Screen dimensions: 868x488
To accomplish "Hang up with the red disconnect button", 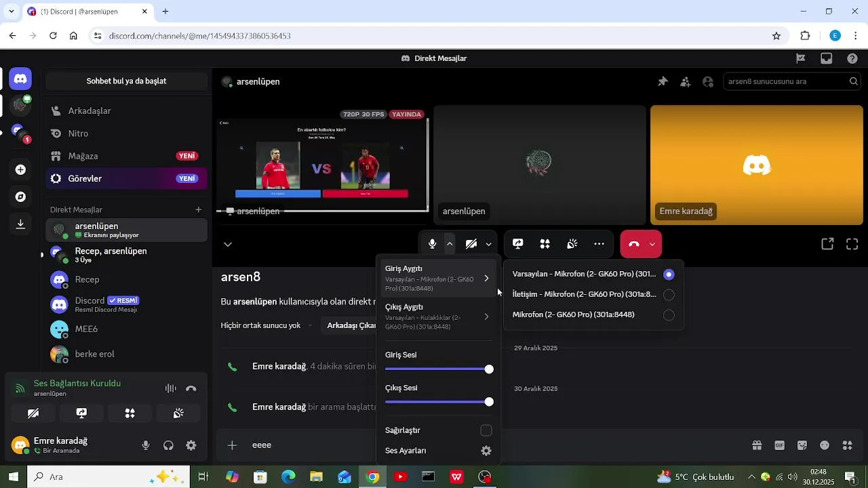I will tap(634, 244).
